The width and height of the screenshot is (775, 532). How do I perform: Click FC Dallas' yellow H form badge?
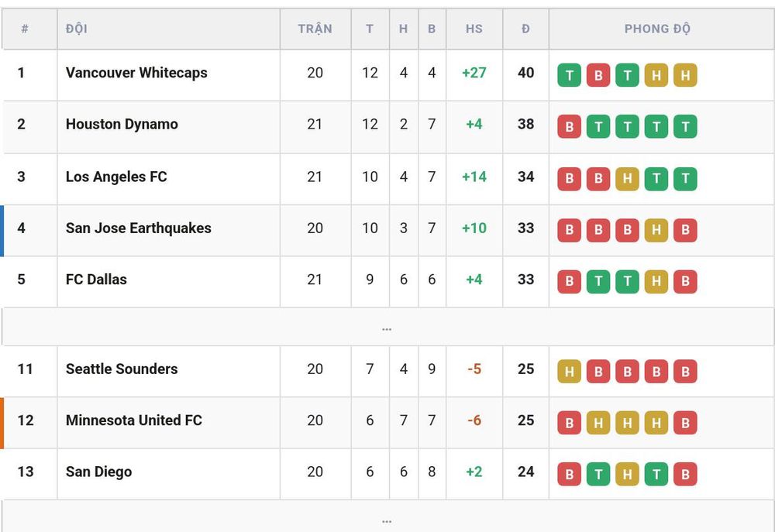pyautogui.click(x=656, y=282)
